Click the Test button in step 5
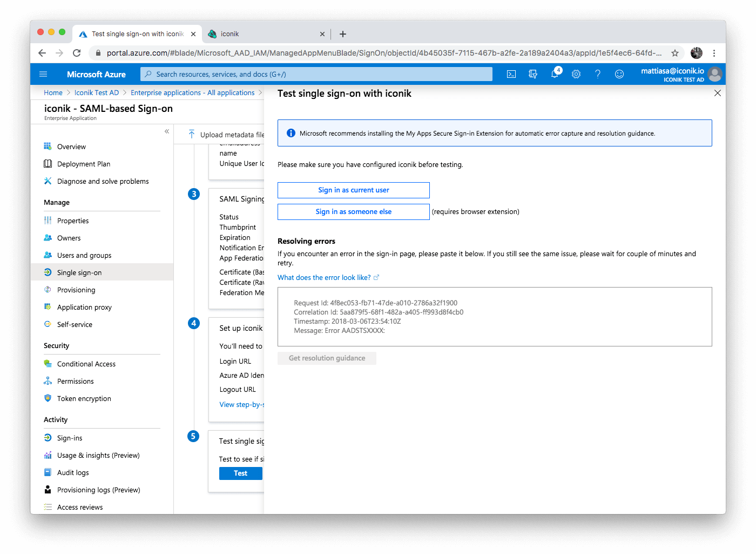The height and width of the screenshot is (554, 756). [x=240, y=473]
